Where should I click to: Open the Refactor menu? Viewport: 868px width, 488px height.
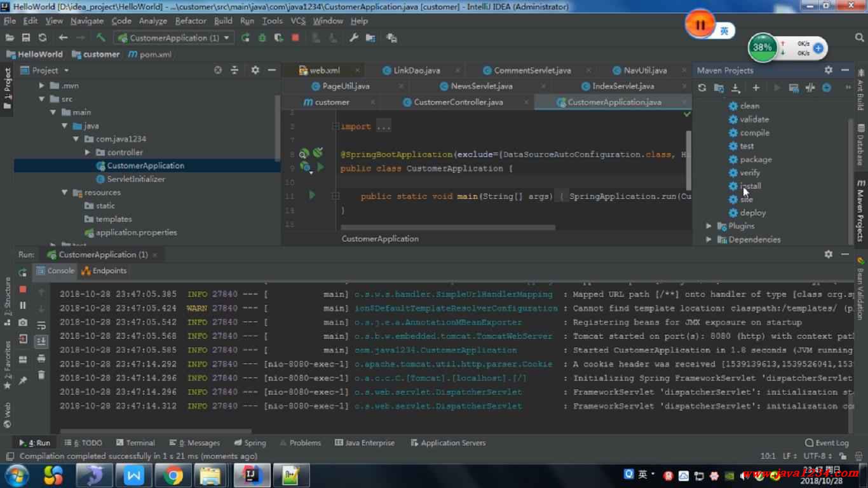(x=191, y=21)
